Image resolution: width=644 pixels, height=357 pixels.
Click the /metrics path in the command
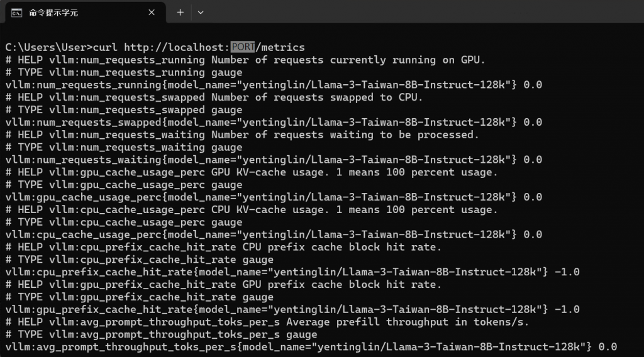[x=280, y=47]
